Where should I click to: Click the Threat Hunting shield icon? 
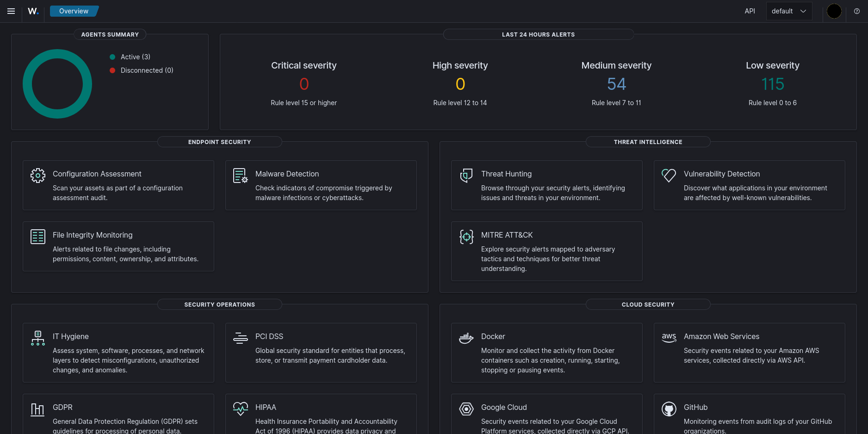pos(466,176)
